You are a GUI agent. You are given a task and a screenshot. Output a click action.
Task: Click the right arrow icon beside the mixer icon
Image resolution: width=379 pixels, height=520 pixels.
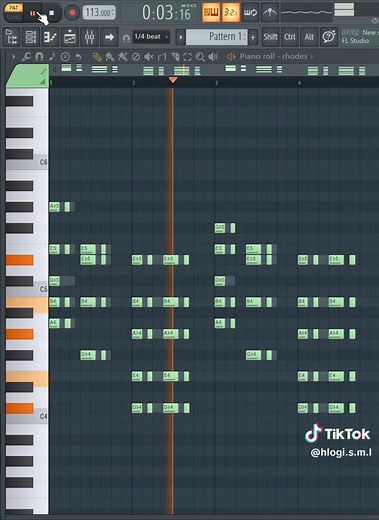pos(109,37)
